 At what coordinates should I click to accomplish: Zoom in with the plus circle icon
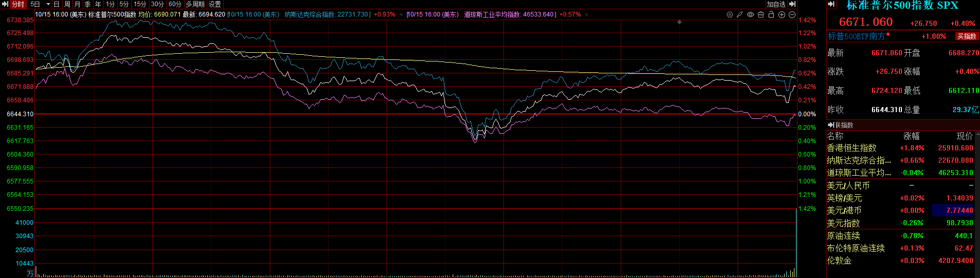782,14
